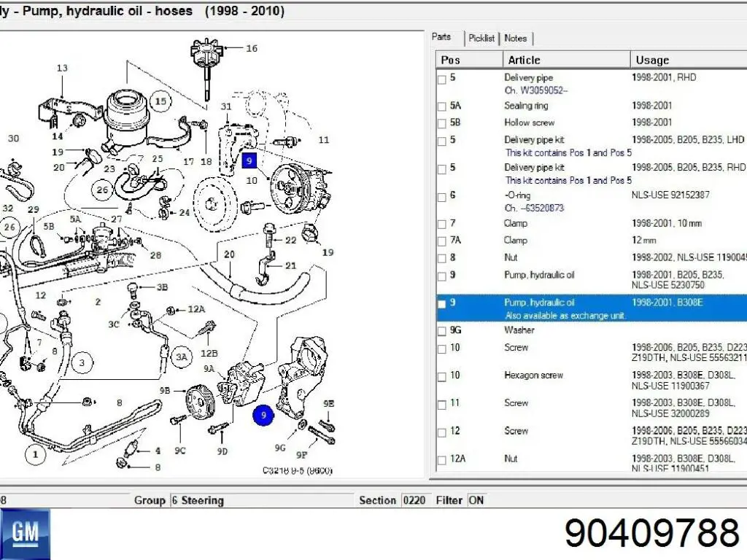This screenshot has width=747, height=560.
Task: Check the Clamp position 7 checkbox
Action: click(x=441, y=225)
